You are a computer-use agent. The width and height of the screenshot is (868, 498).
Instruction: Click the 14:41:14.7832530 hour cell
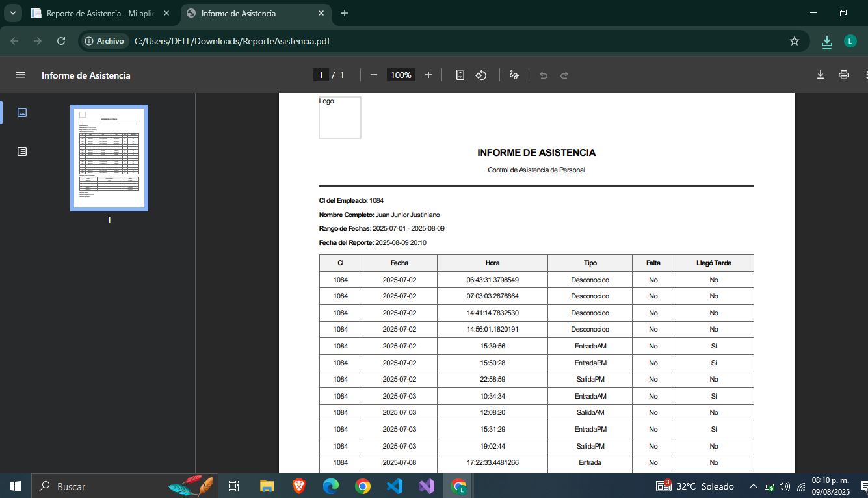pos(492,313)
